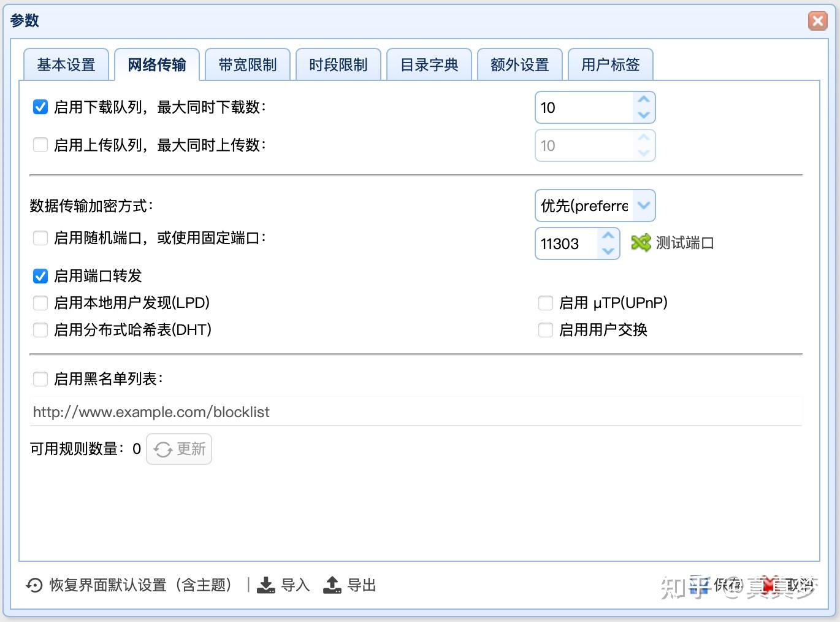Screen dimensions: 840x622
Task: Click the test port shuffle icon
Action: tap(641, 243)
